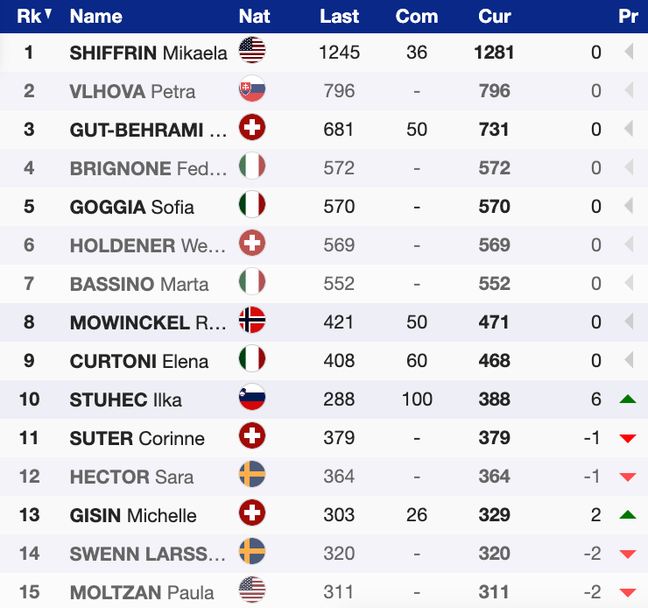
Task: Click the green up arrow for Stuhec
Action: (628, 399)
